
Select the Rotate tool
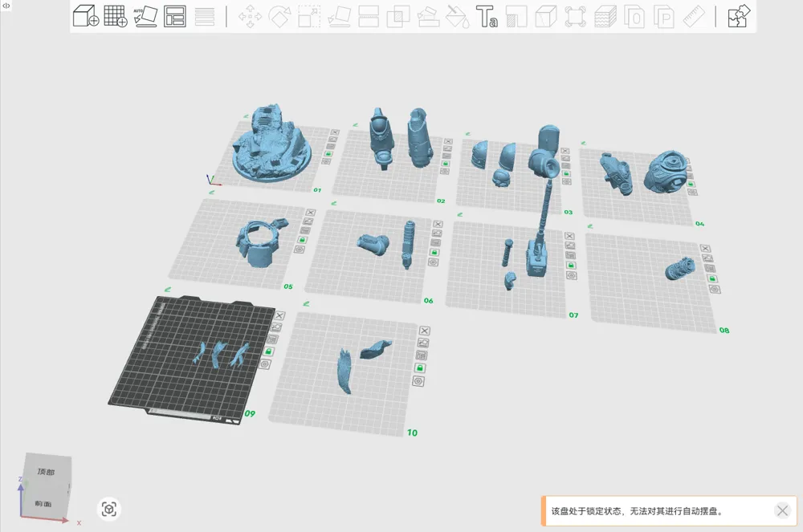(280, 16)
